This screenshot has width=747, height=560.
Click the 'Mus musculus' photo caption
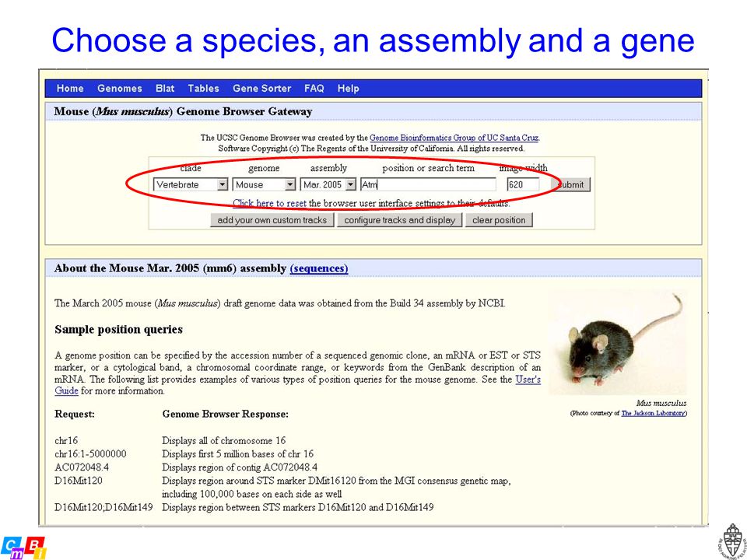pos(661,404)
